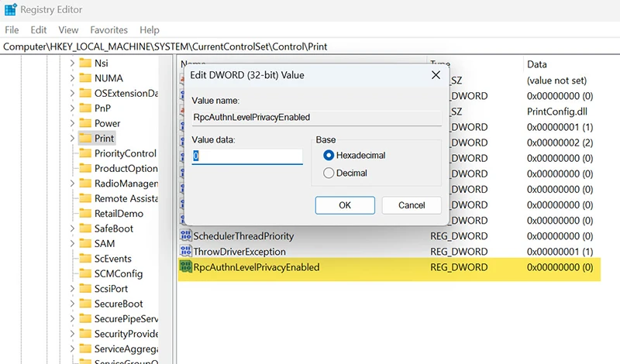Open the View menu
Image resolution: width=620 pixels, height=364 pixels.
pyautogui.click(x=68, y=30)
